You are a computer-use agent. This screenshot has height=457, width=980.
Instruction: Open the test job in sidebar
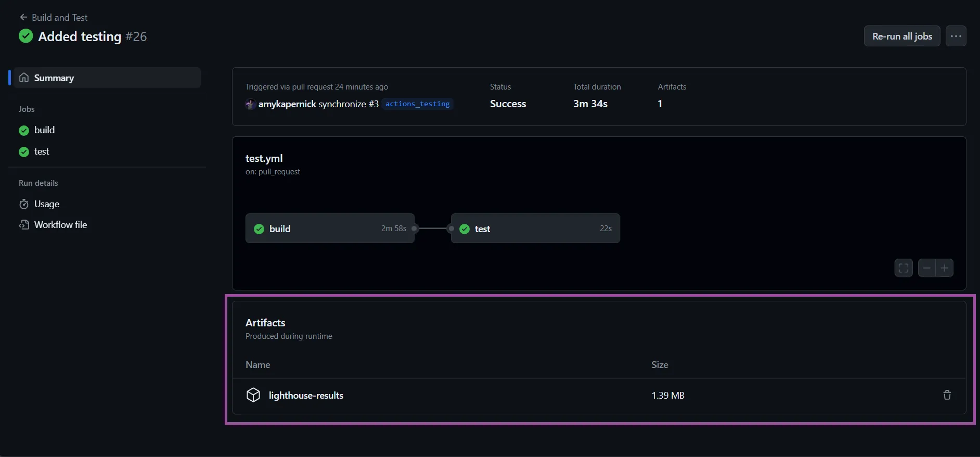click(42, 151)
